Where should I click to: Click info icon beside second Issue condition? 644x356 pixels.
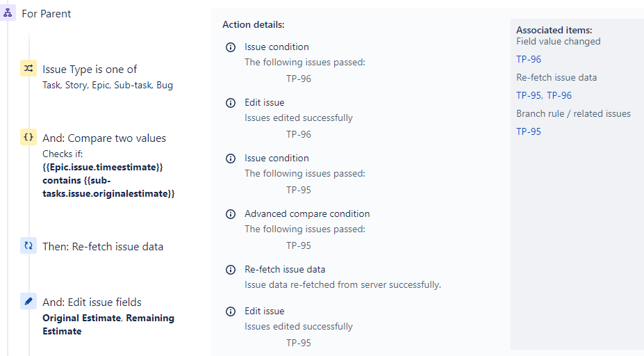pyautogui.click(x=231, y=159)
